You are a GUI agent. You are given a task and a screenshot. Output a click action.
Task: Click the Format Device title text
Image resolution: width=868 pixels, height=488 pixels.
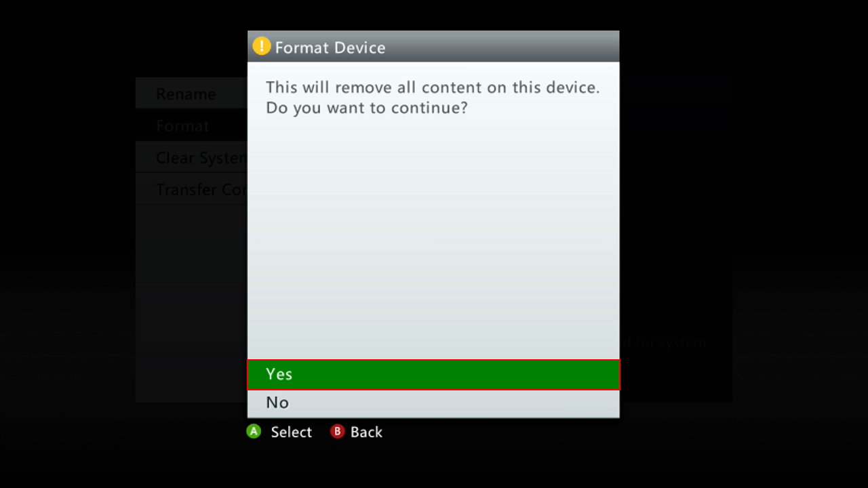pos(330,47)
